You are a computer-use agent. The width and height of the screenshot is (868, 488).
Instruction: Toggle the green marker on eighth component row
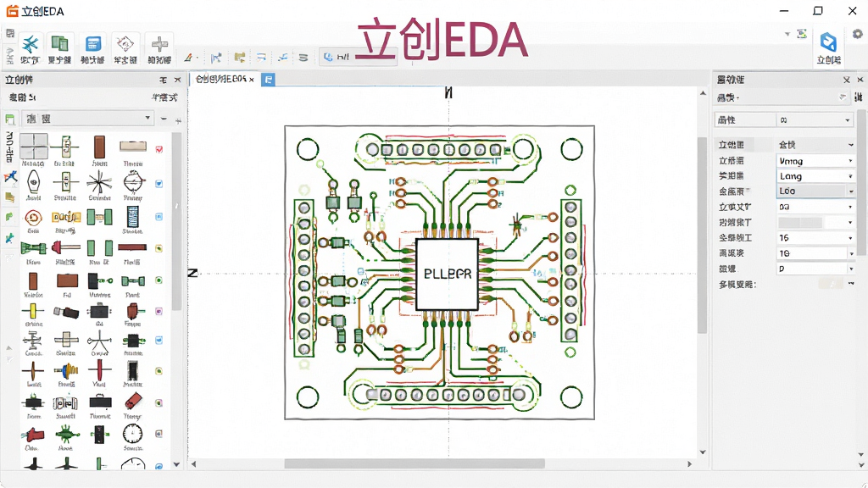[x=159, y=371]
